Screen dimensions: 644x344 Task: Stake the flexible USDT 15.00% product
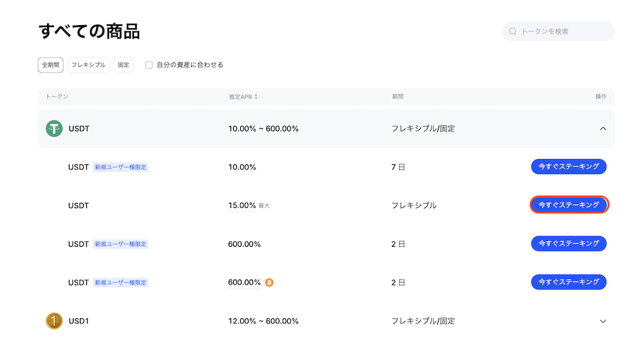tap(569, 205)
